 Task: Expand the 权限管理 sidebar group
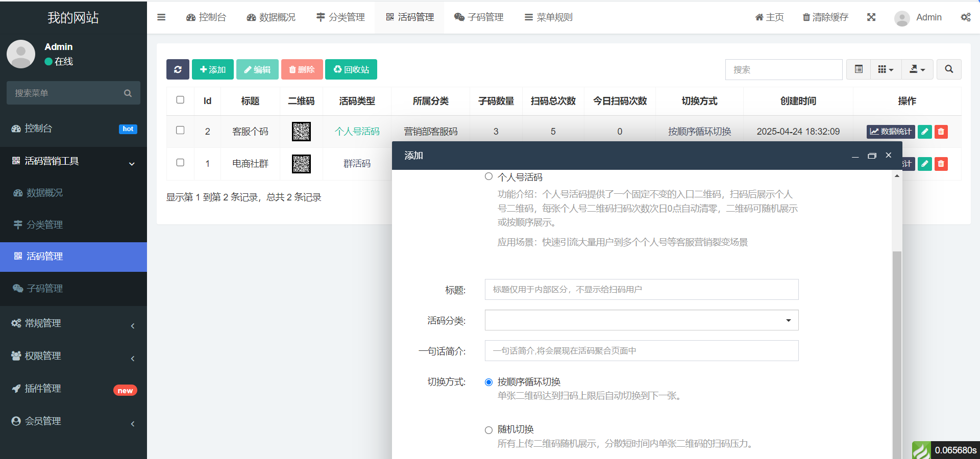click(x=73, y=356)
